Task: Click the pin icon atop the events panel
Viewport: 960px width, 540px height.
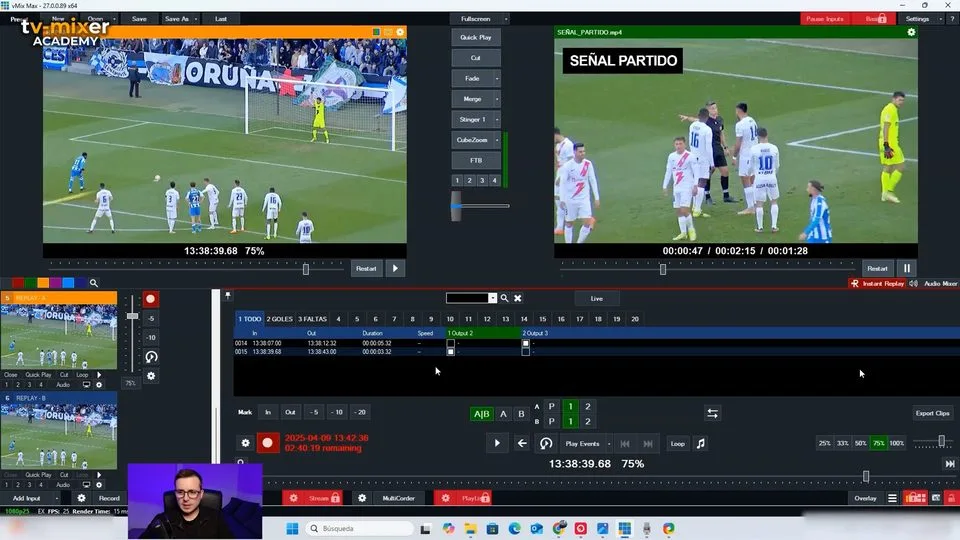Action: coord(228,296)
